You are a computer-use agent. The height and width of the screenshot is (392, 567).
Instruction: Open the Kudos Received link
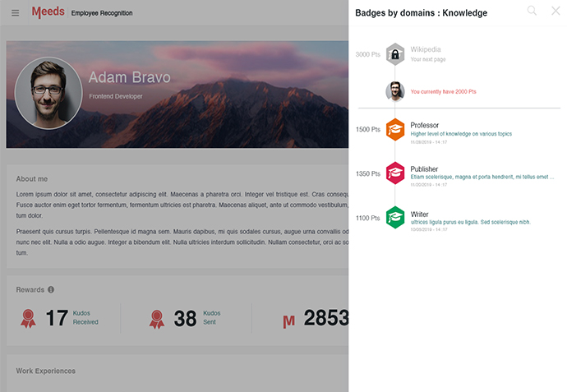(85, 317)
